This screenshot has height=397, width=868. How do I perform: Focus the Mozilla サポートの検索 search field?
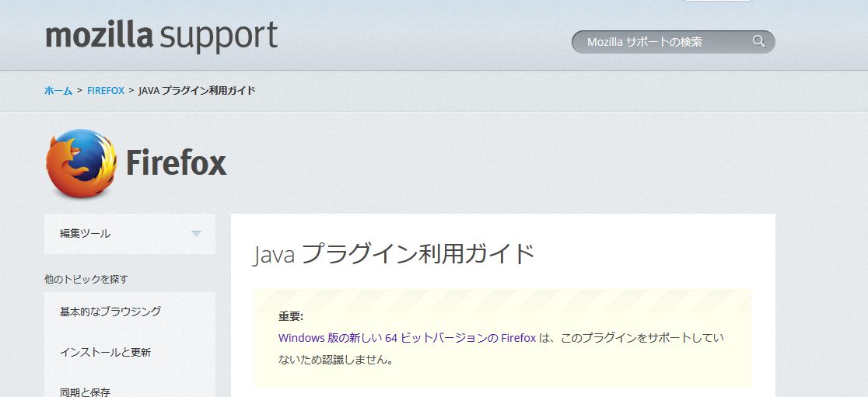(673, 42)
